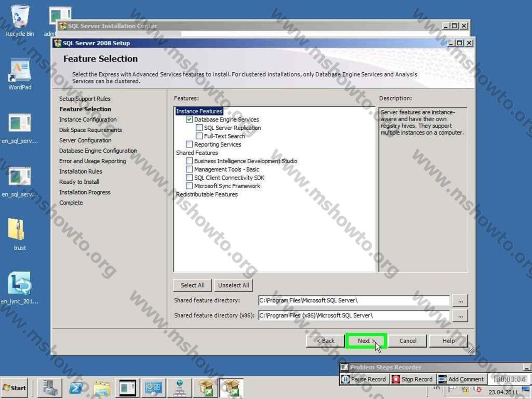Select the Instance Features tree node
This screenshot has height=399, width=532.
click(x=199, y=111)
